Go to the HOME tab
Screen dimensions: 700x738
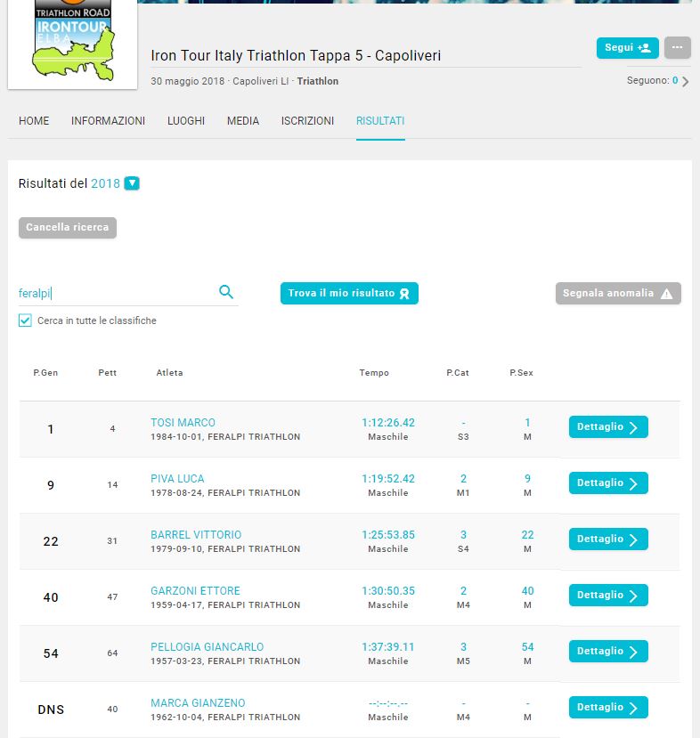[34, 121]
